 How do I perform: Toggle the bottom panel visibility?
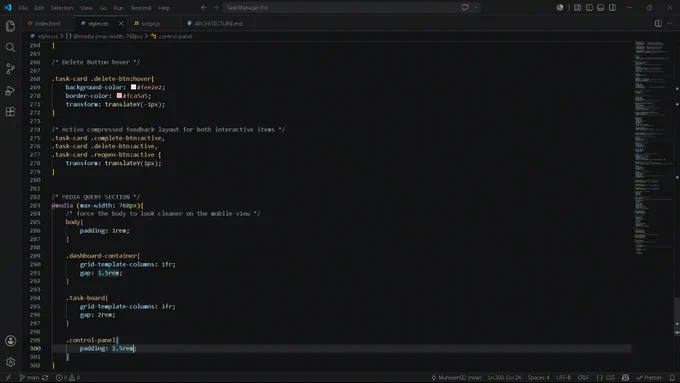pos(601,7)
